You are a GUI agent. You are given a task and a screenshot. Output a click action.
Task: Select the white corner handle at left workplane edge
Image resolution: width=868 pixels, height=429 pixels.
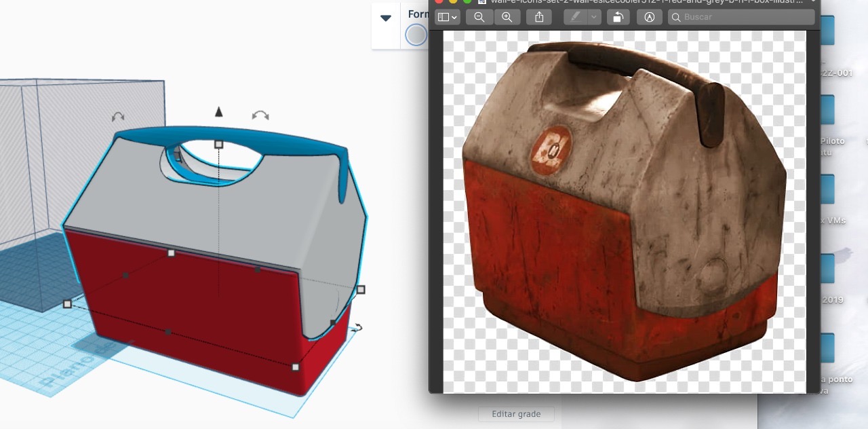(x=67, y=304)
